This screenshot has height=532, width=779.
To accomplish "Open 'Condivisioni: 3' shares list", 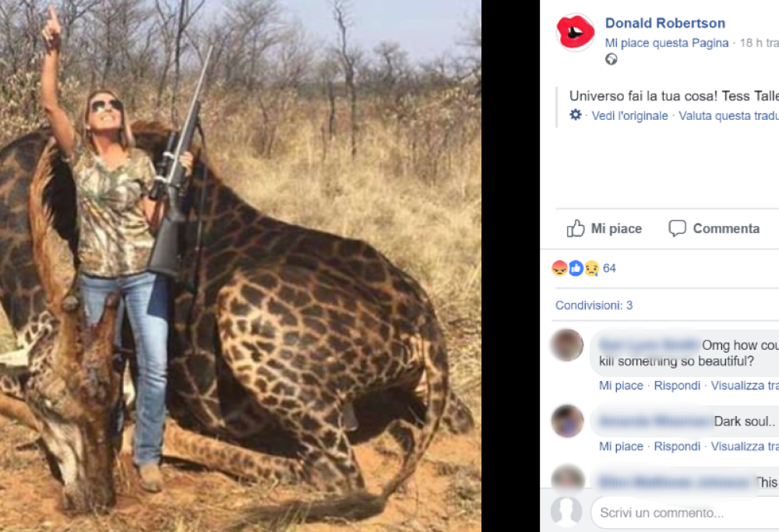I will [x=594, y=305].
